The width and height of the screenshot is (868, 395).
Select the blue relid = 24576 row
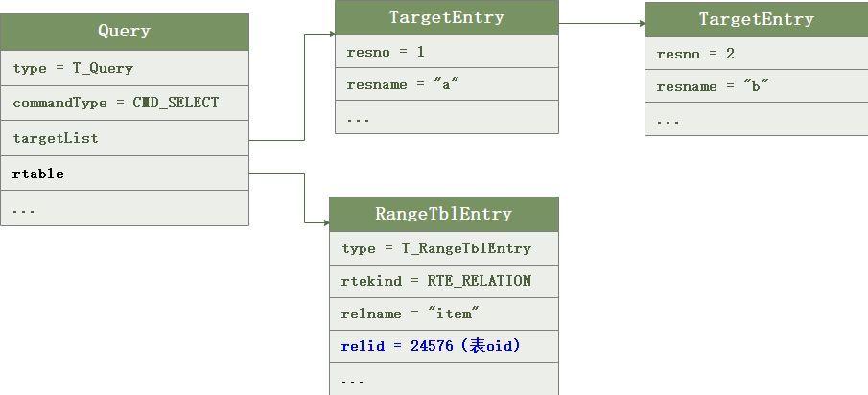pos(444,346)
